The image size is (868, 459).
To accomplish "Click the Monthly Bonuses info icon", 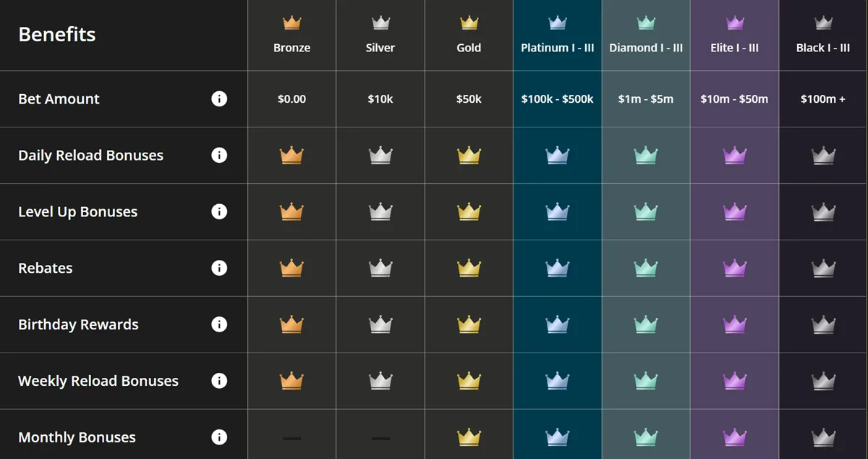I will pos(219,437).
